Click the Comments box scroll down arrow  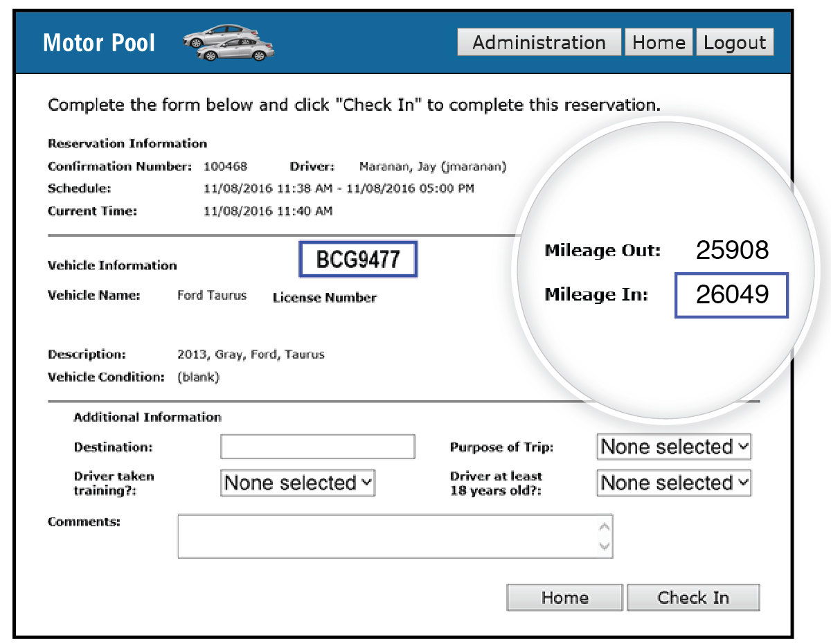tap(604, 546)
